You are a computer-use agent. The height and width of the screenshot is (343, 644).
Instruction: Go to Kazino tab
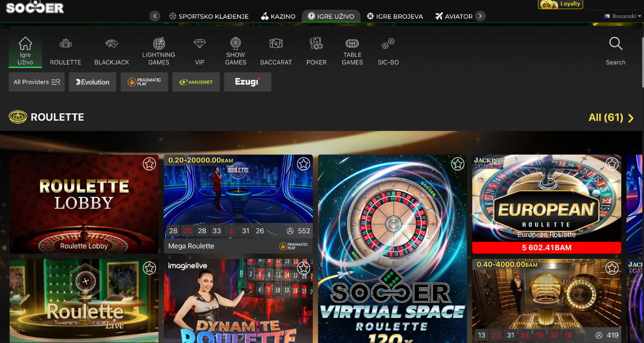tap(278, 16)
